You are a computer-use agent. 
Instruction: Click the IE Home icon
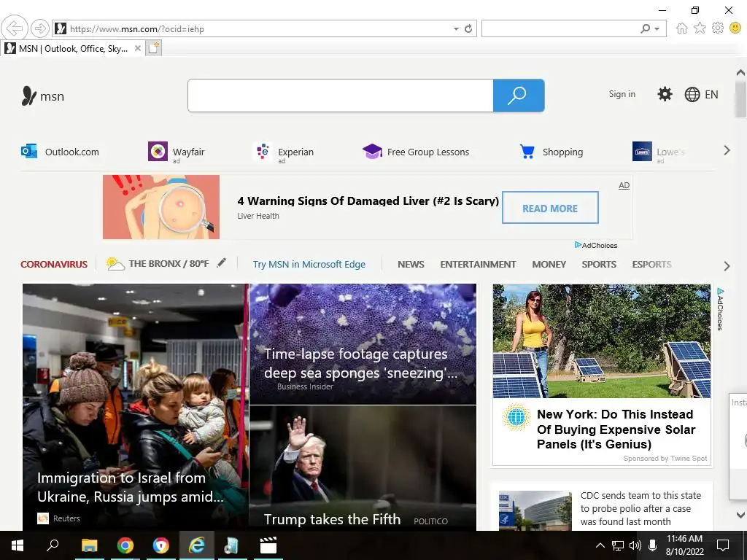(682, 28)
